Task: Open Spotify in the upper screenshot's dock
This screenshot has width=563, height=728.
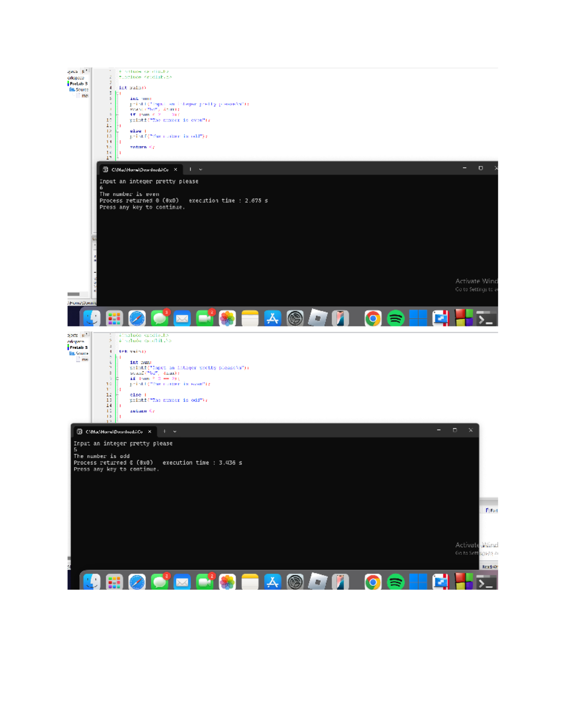Action: pos(396,319)
